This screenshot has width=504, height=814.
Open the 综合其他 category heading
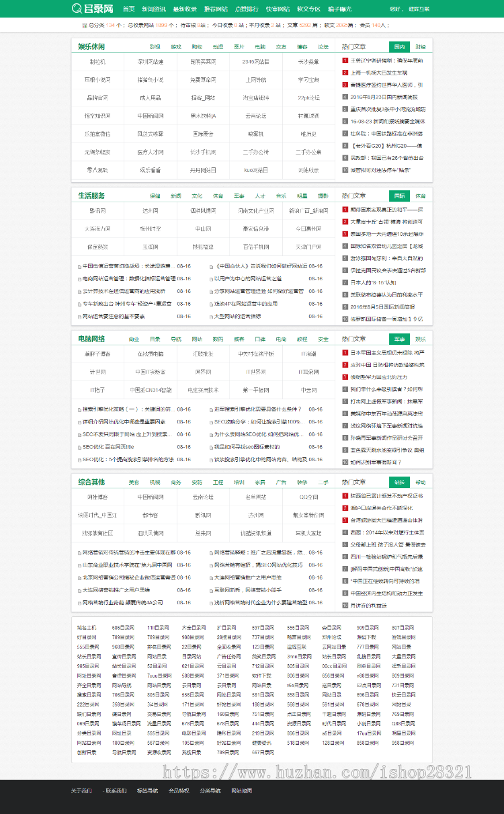91,482
